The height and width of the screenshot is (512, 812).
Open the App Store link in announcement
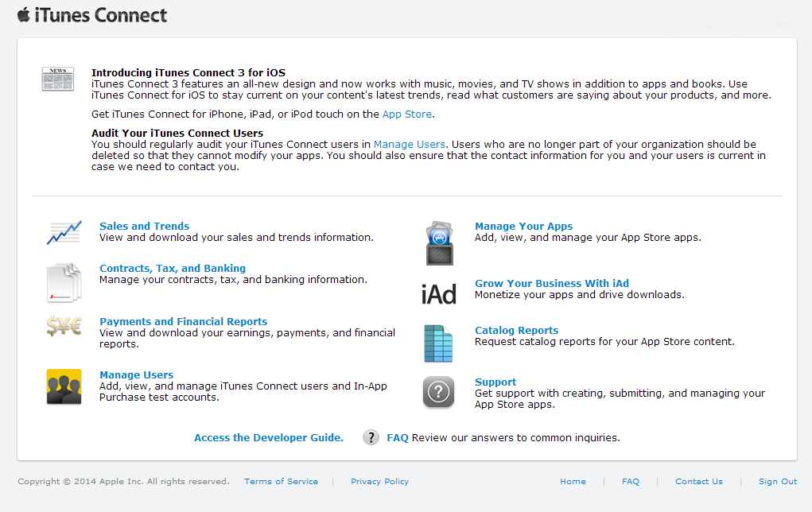click(x=406, y=114)
